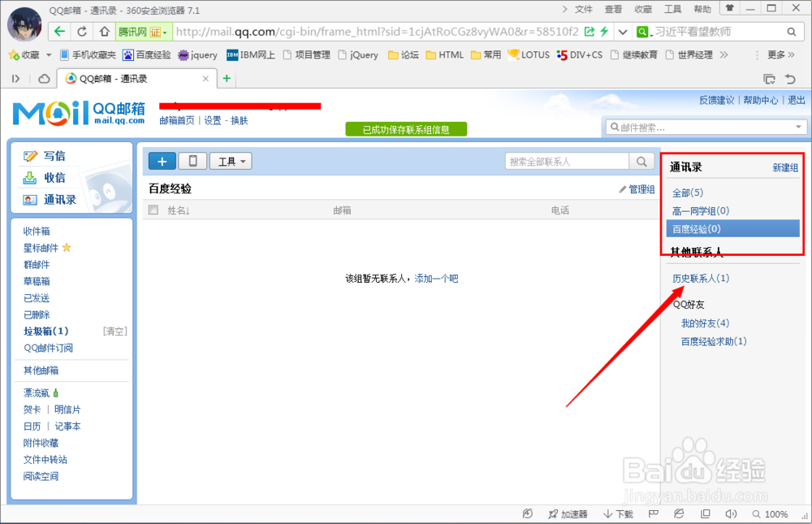The height and width of the screenshot is (524, 812).
Task: Show more bookmarks via 更多
Action: coord(781,55)
